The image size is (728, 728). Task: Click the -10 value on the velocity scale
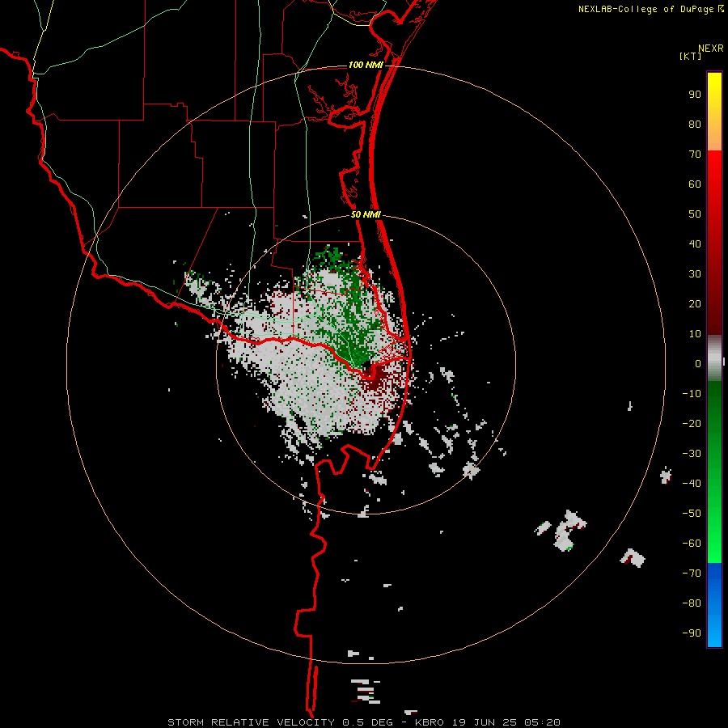pyautogui.click(x=692, y=394)
